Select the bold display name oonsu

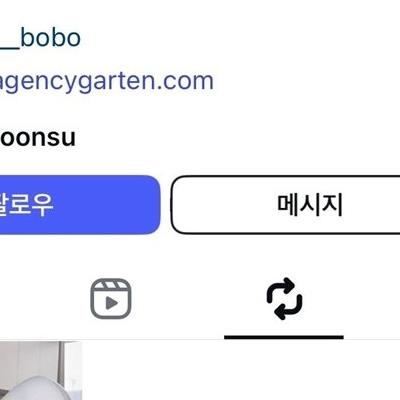38,138
